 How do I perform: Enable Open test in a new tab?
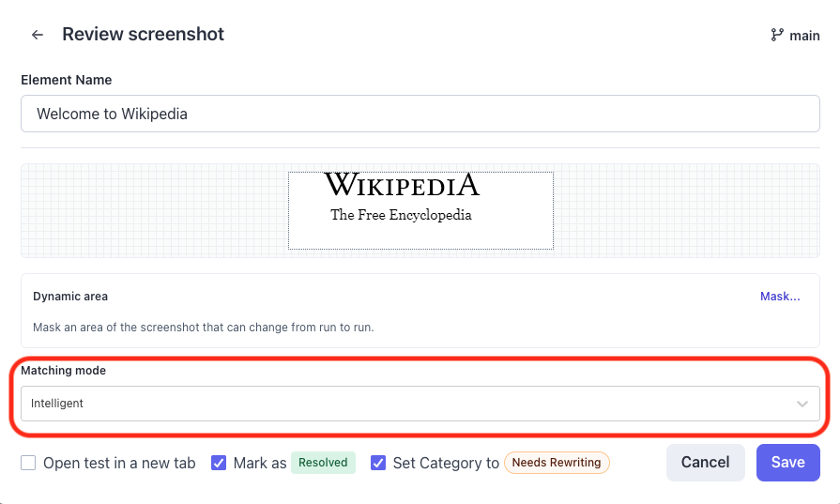coord(28,463)
